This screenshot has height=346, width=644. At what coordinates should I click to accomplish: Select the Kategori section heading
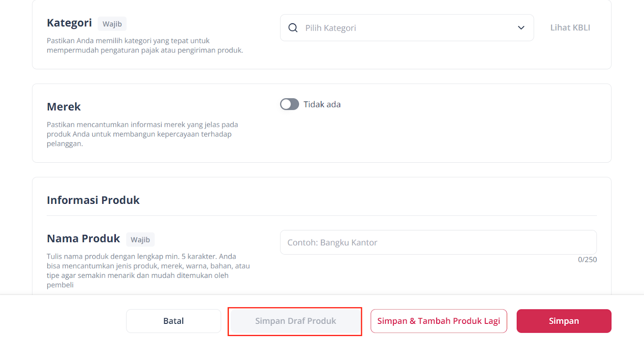tap(69, 23)
